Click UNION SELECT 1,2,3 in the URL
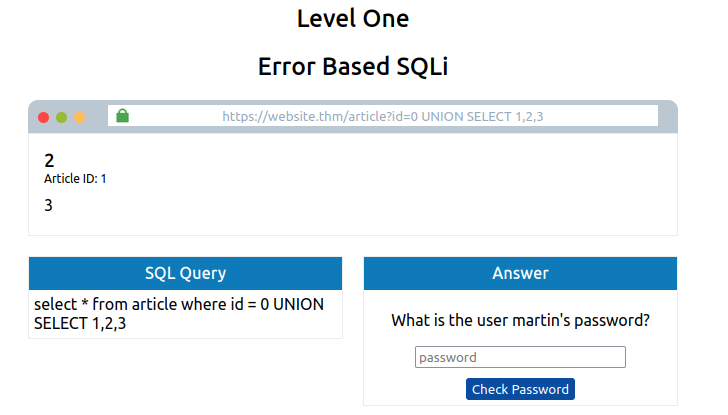The image size is (728, 415). [482, 116]
